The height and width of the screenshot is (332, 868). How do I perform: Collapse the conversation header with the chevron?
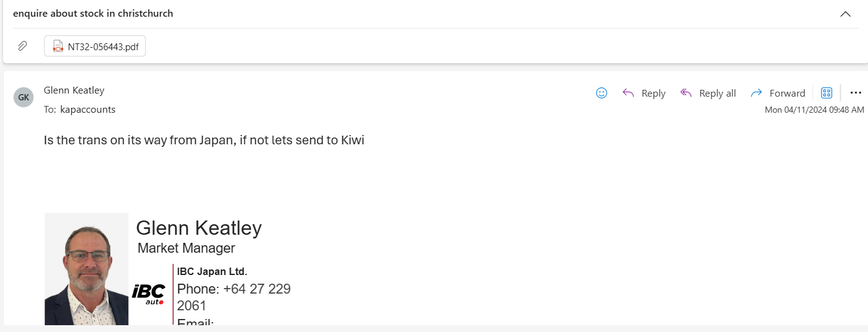coord(845,14)
